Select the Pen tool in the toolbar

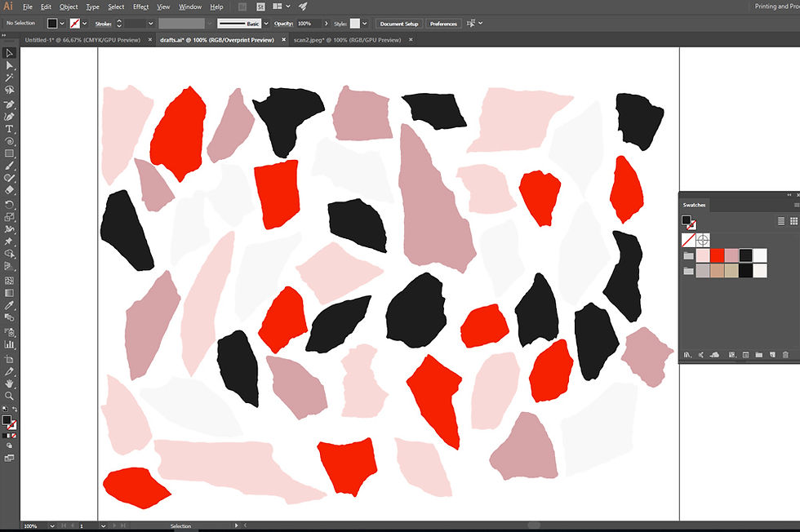[10, 104]
